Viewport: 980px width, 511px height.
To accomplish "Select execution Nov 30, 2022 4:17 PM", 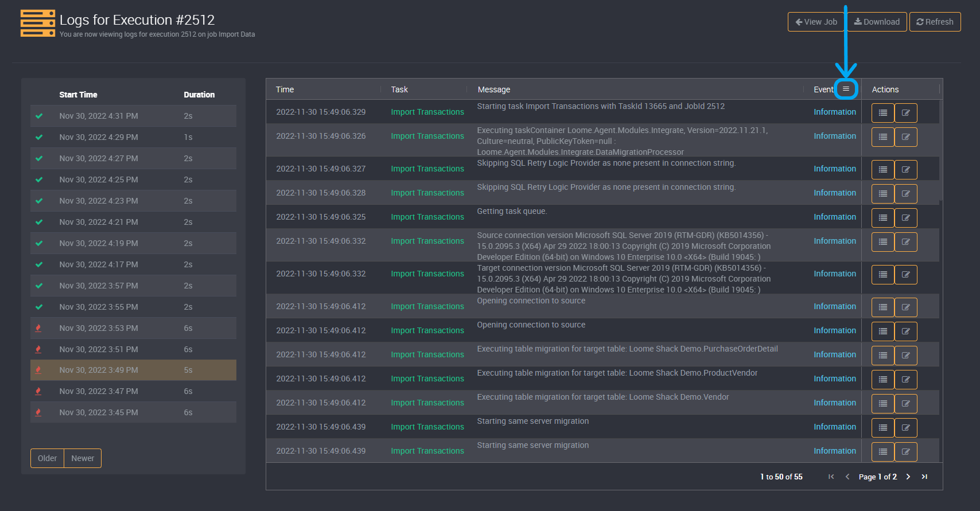I will [x=133, y=264].
